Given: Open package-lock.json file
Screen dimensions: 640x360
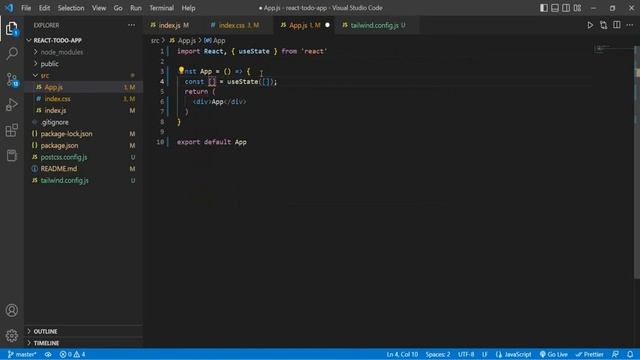Looking at the screenshot, I should (84, 134).
